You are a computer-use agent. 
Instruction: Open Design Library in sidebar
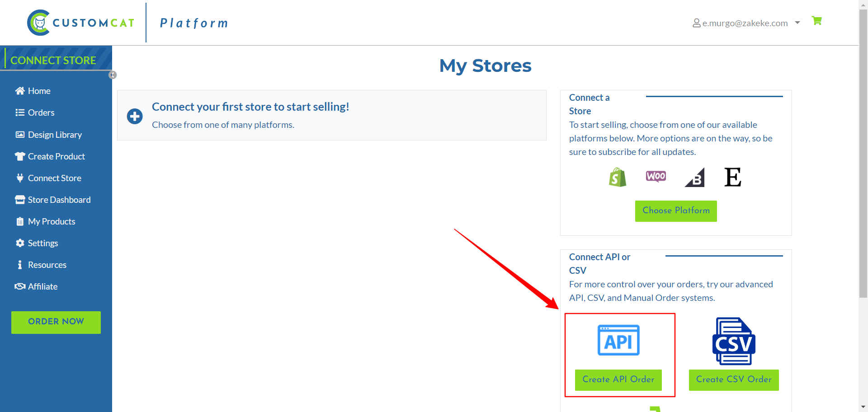[54, 135]
